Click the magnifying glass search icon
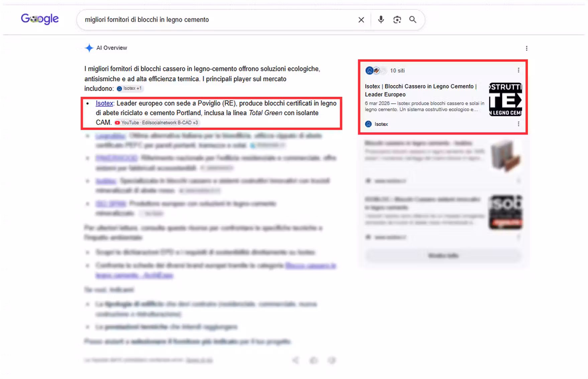Screen dimensions: 588x379 (x=413, y=19)
